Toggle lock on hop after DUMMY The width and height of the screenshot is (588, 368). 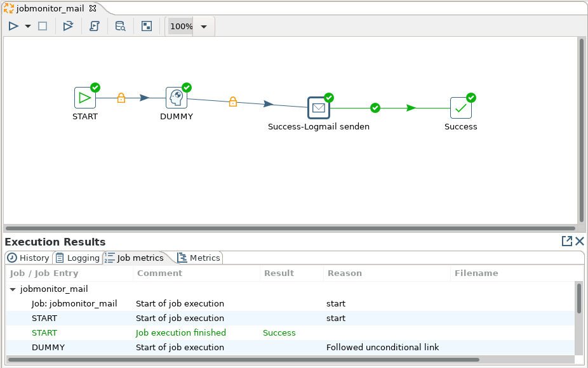(x=233, y=102)
